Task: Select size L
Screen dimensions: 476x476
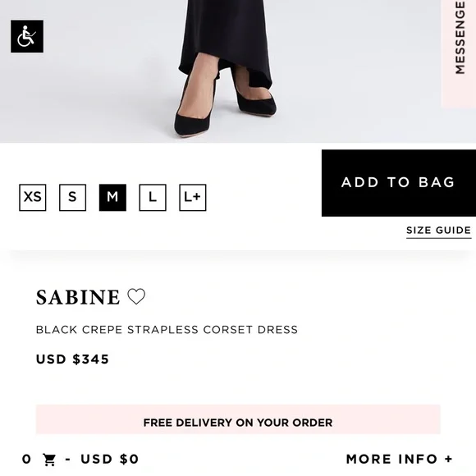Action: [x=153, y=197]
